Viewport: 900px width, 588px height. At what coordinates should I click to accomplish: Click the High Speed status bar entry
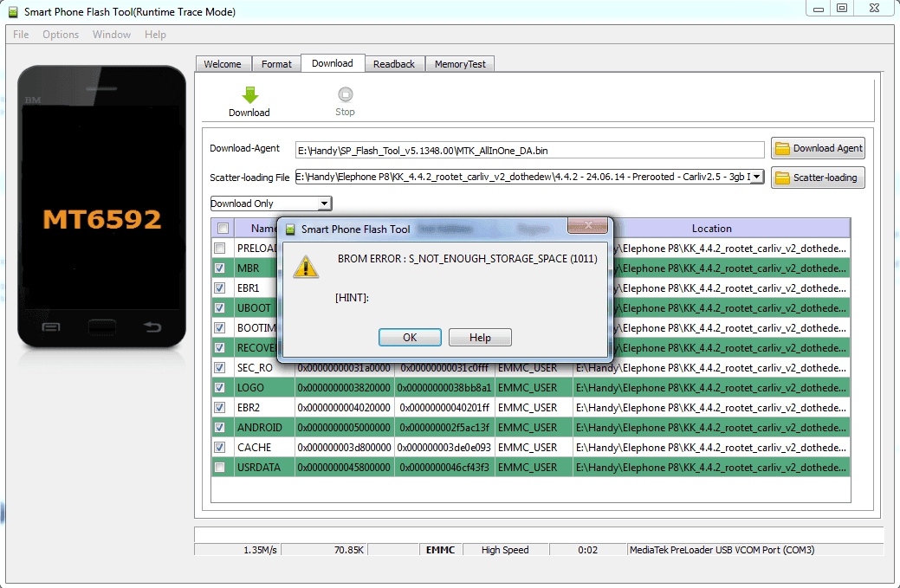tap(505, 550)
